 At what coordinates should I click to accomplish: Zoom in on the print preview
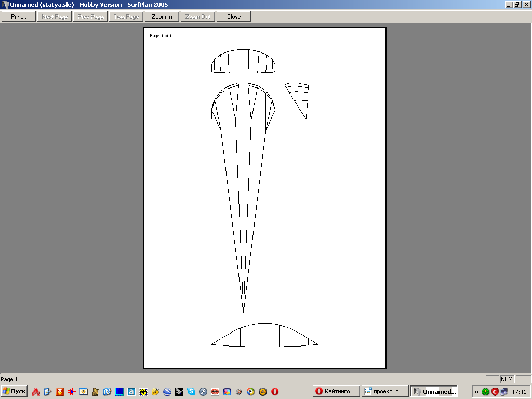pos(162,17)
